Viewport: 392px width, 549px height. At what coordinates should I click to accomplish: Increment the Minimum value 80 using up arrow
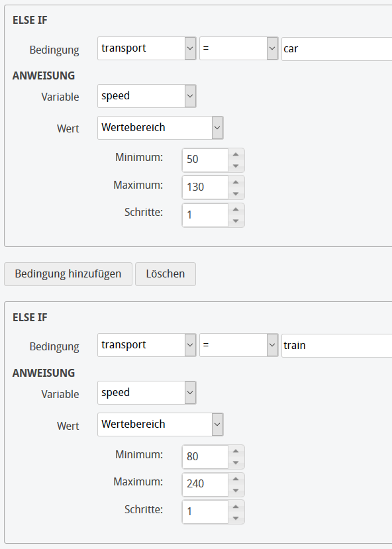(x=237, y=452)
